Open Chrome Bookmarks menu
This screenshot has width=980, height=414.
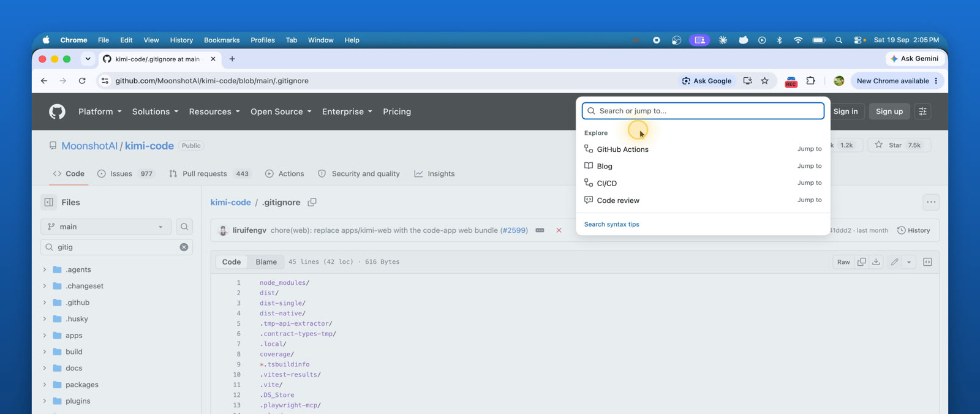tap(222, 40)
